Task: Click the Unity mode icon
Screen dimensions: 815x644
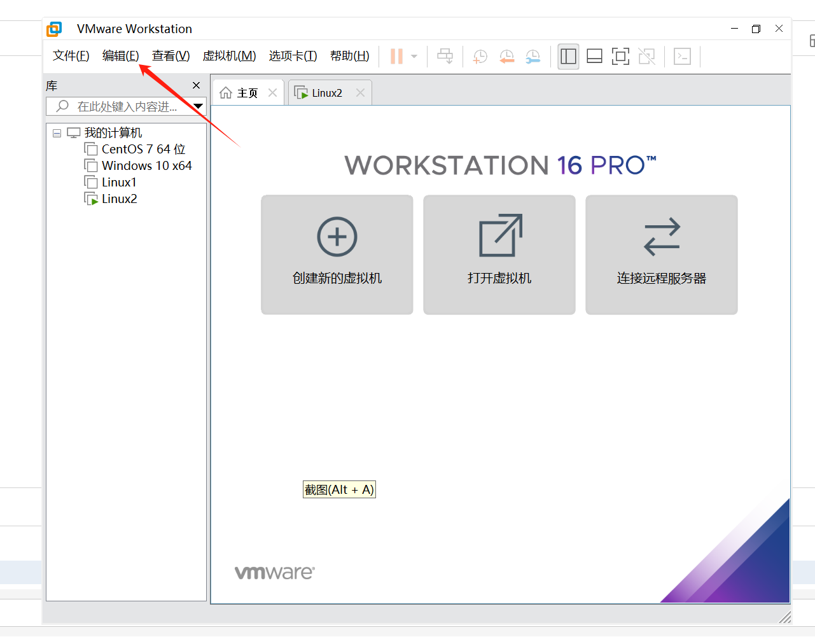Action: tap(647, 57)
